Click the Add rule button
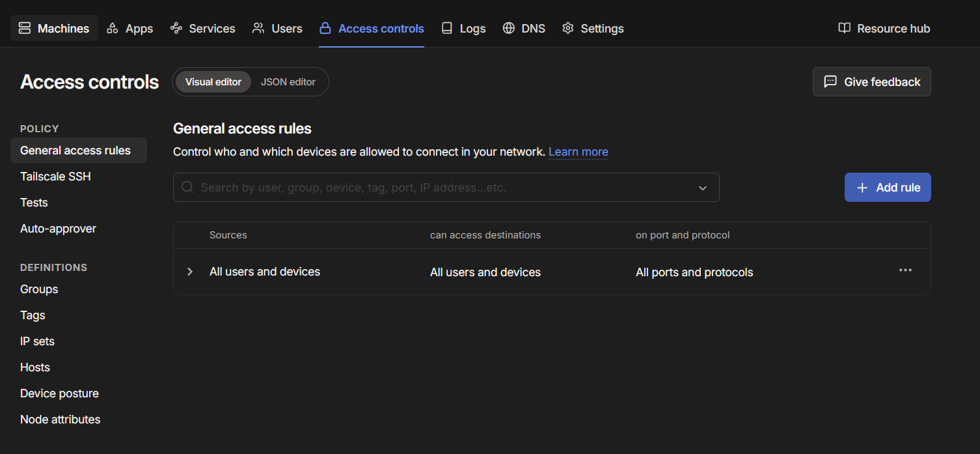 pyautogui.click(x=888, y=188)
